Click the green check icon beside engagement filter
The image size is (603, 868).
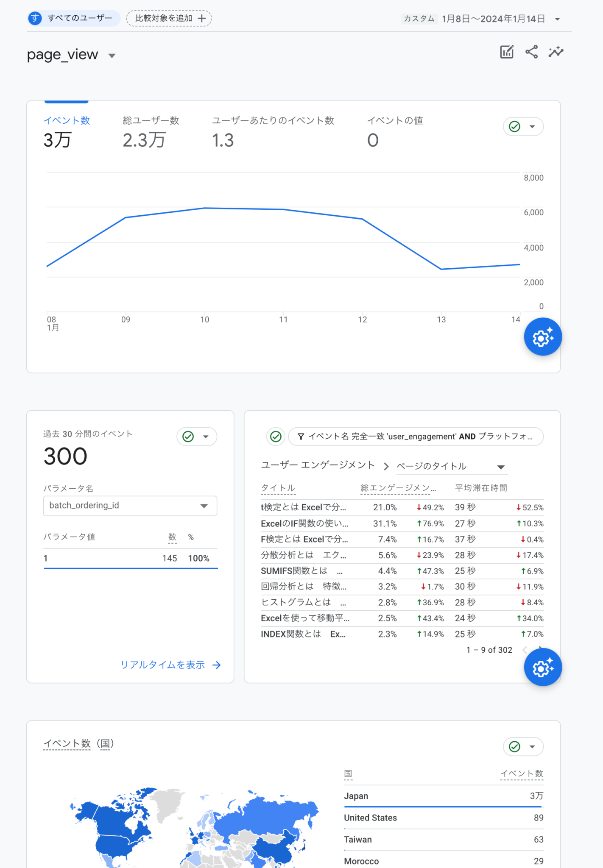tap(276, 437)
